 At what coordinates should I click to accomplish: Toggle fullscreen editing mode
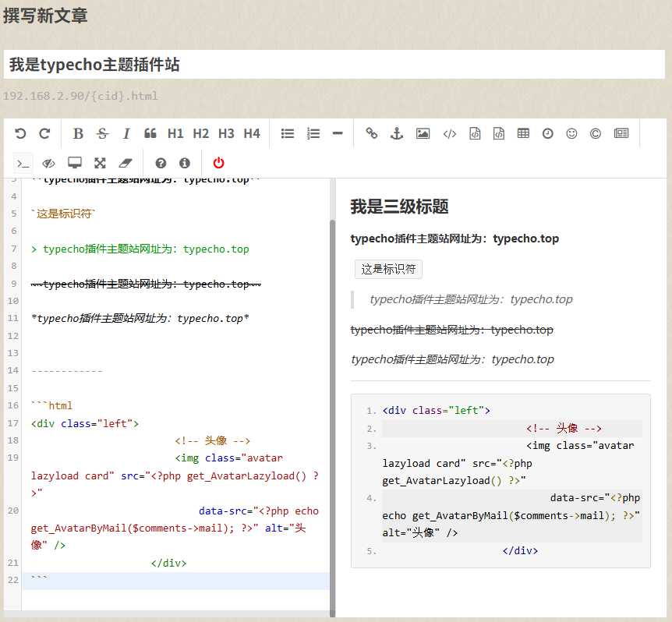100,163
